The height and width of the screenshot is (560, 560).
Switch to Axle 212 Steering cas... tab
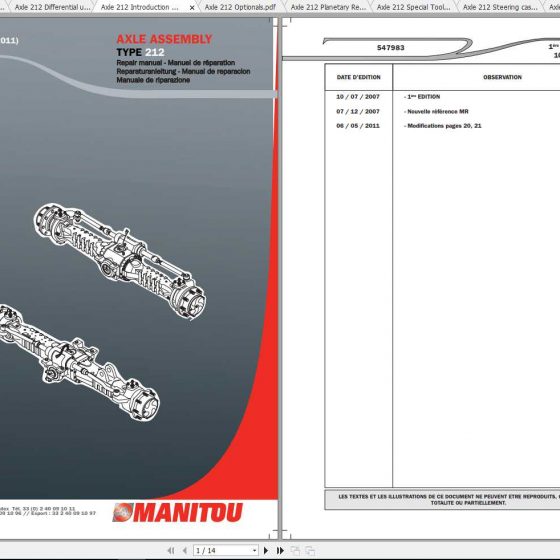(500, 7)
